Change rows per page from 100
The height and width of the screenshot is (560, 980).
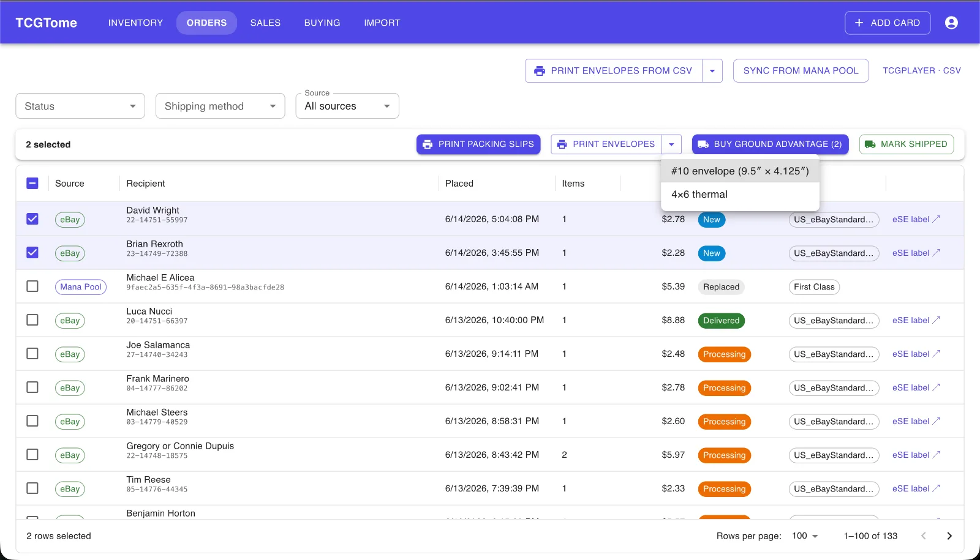[x=805, y=536]
